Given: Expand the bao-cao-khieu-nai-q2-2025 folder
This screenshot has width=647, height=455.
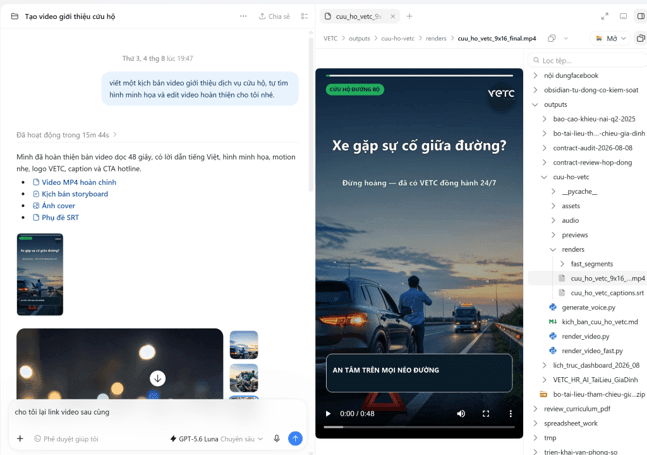Looking at the screenshot, I should [544, 119].
